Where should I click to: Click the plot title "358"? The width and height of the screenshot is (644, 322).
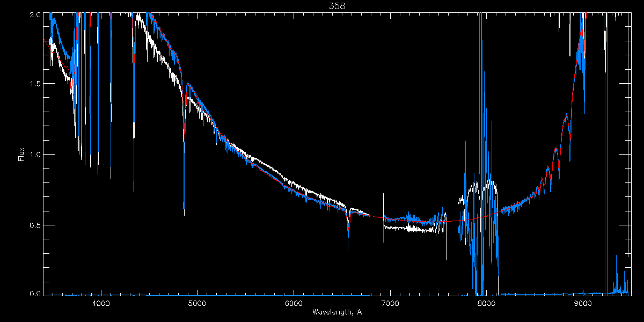tap(336, 6)
